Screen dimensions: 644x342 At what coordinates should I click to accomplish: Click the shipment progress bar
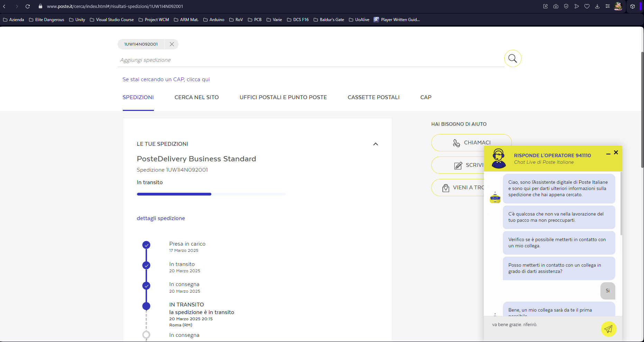pyautogui.click(x=211, y=194)
